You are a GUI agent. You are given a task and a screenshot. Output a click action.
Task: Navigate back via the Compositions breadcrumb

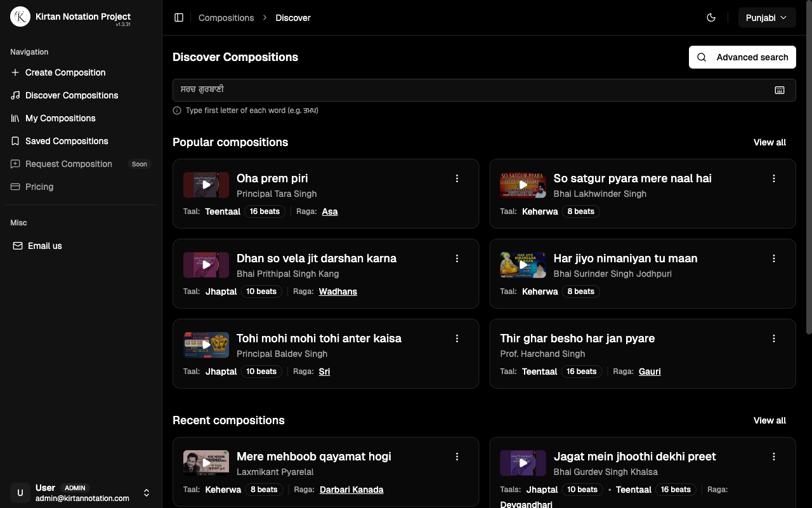226,18
